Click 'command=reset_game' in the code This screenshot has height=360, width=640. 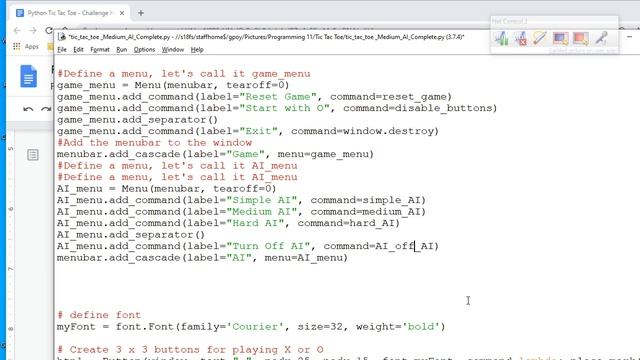(388, 97)
